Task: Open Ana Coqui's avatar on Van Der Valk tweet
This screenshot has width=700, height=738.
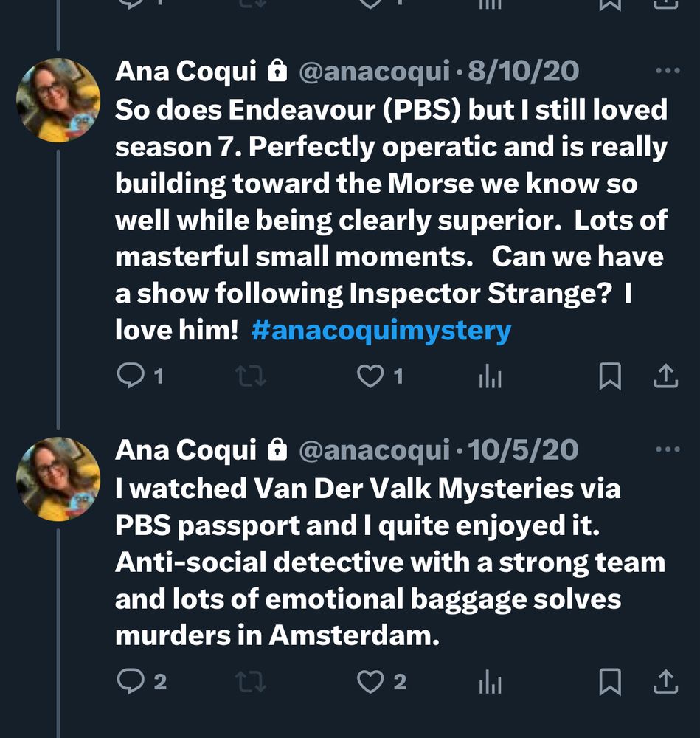Action: [x=58, y=479]
